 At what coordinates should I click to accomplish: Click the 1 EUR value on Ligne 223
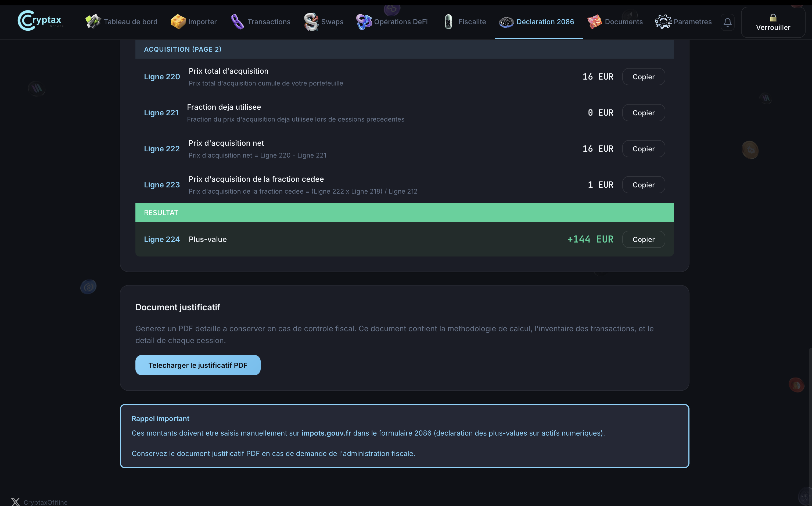(601, 185)
